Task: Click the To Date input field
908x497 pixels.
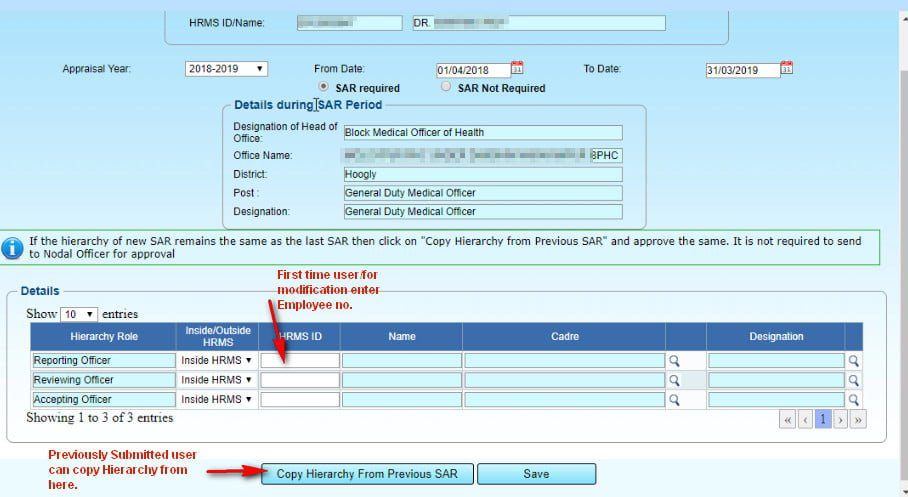Action: tap(742, 70)
